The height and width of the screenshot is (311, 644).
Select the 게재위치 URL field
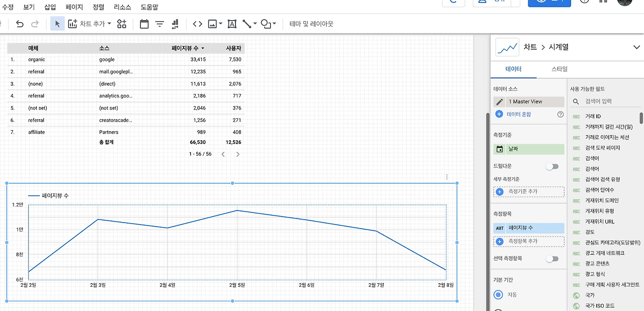[600, 222]
